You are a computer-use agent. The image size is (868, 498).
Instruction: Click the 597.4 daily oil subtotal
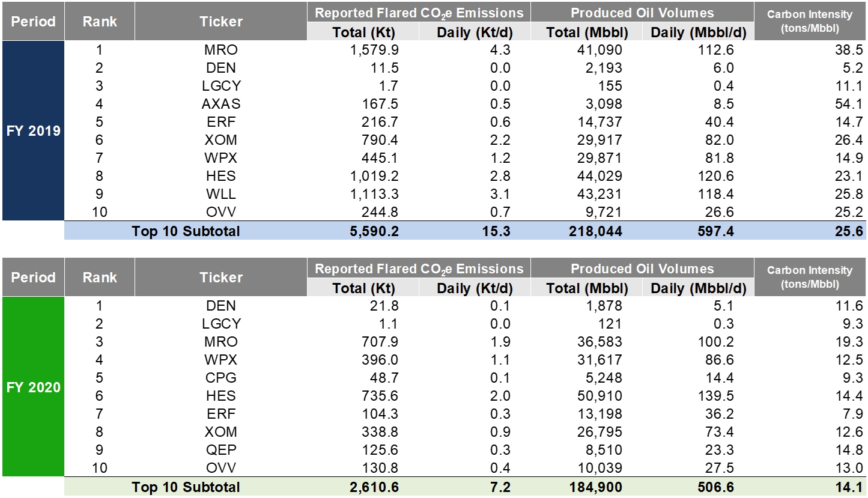click(x=716, y=231)
